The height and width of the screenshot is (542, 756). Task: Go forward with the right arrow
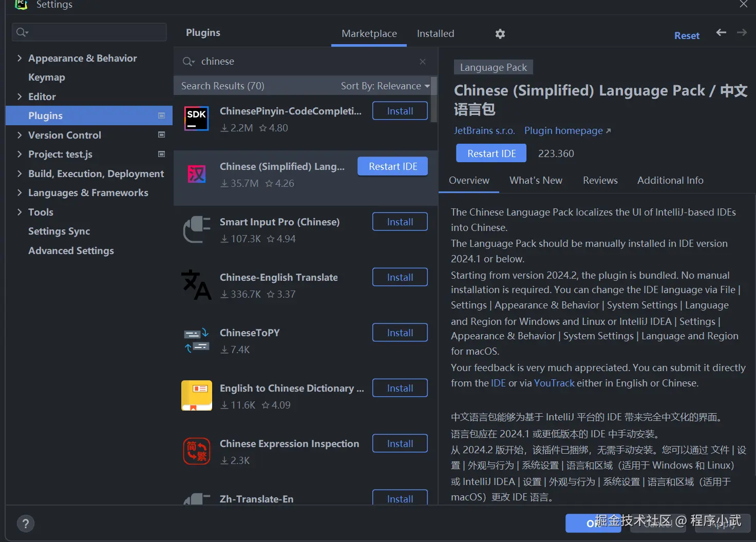(x=742, y=32)
